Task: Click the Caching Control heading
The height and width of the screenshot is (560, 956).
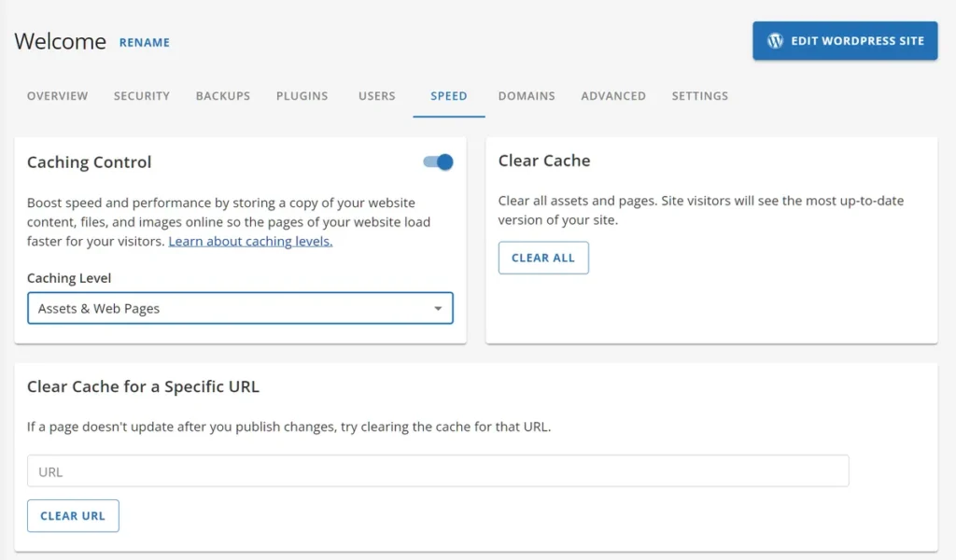Action: click(x=89, y=162)
